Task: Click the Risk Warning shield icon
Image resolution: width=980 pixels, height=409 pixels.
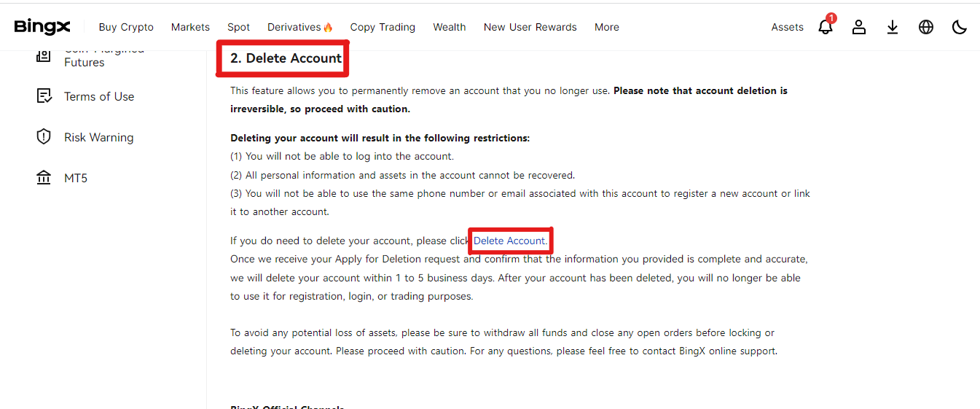Action: click(x=44, y=137)
